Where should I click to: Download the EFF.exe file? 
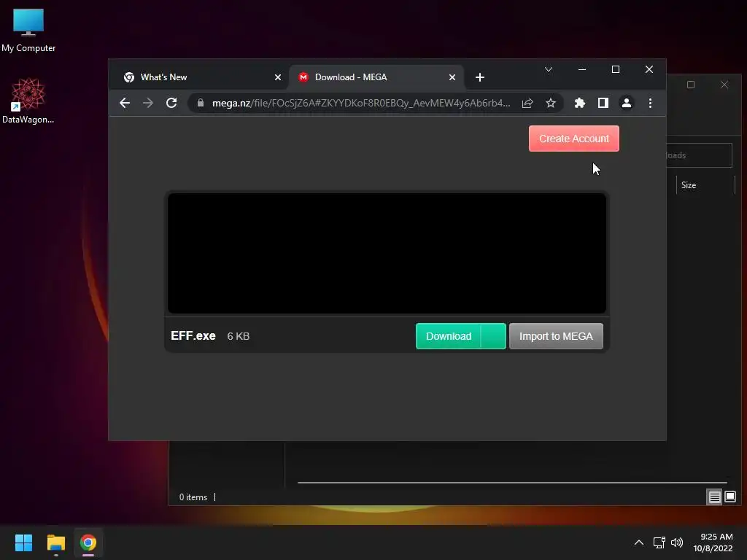coord(449,336)
